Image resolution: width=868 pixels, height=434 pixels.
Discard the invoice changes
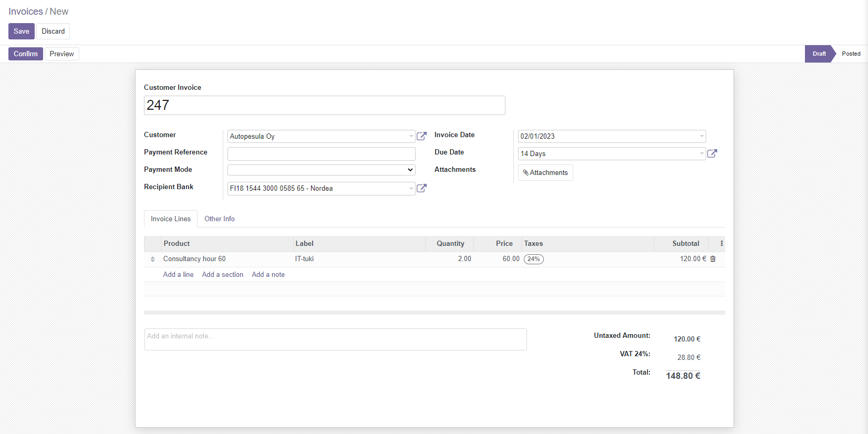[53, 31]
